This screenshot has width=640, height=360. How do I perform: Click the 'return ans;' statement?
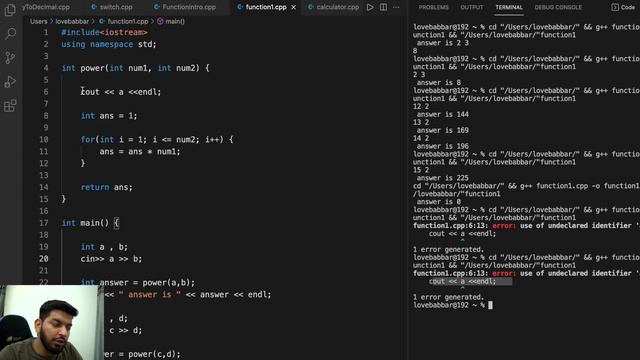click(x=107, y=187)
